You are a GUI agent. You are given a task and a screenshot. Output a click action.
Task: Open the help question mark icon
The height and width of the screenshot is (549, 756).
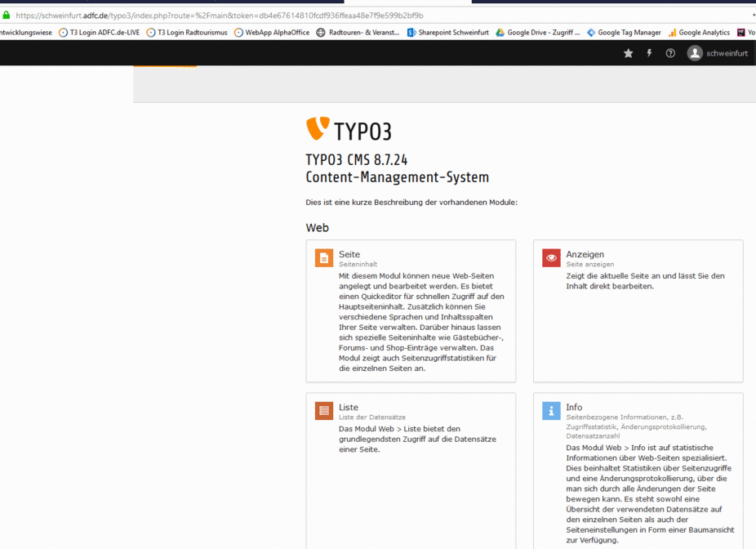pos(670,53)
